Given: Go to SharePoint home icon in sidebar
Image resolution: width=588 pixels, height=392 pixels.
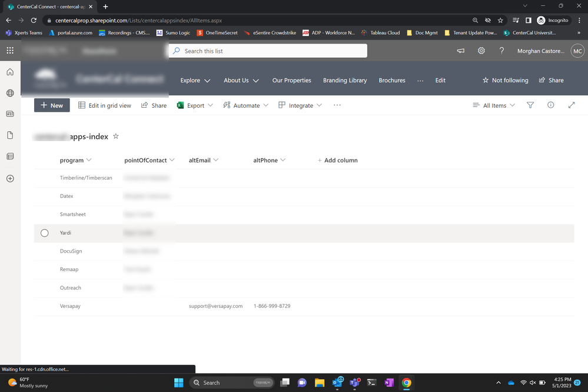Looking at the screenshot, I should [x=10, y=72].
